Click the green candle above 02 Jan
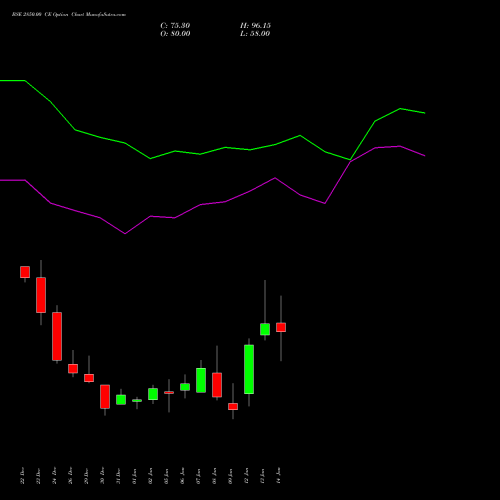 coord(153,394)
